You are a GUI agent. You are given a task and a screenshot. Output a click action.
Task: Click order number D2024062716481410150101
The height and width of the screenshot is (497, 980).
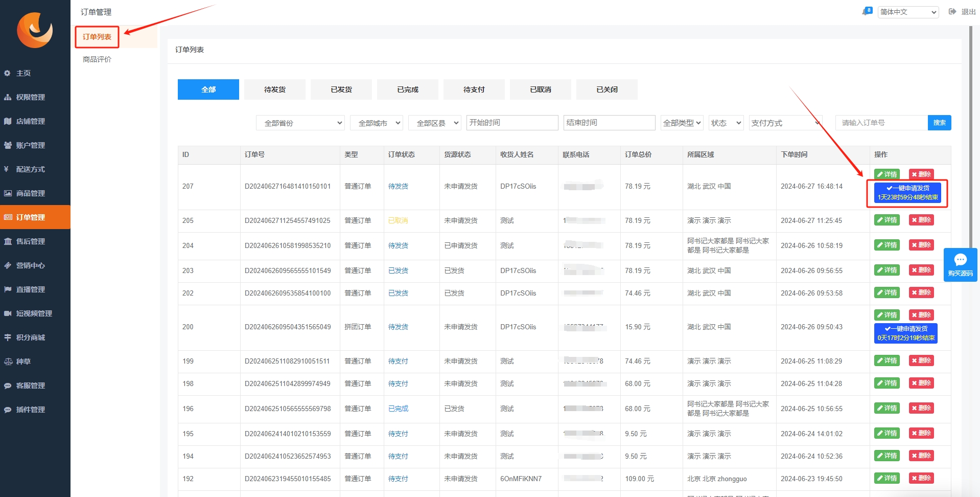click(x=288, y=187)
